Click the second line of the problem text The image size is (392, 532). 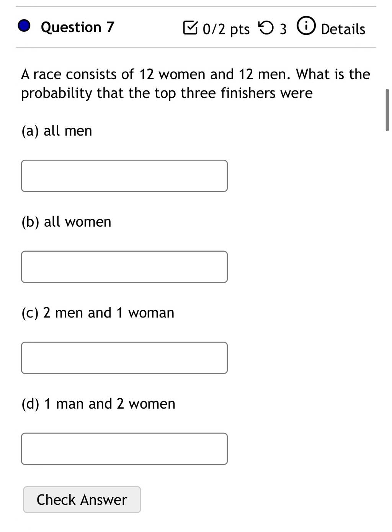(167, 93)
